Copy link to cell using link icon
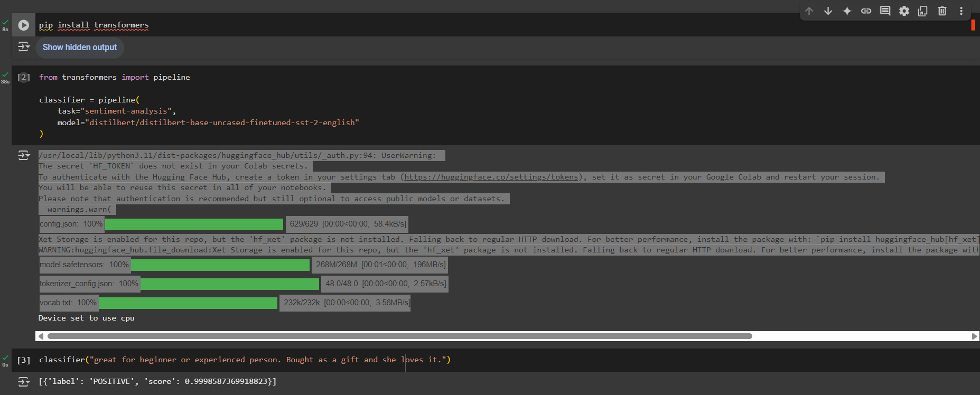The height and width of the screenshot is (395, 980). (x=866, y=11)
